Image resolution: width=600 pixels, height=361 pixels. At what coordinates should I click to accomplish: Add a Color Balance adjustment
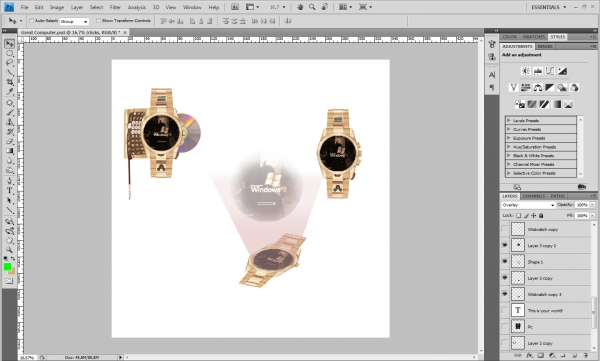coord(538,88)
